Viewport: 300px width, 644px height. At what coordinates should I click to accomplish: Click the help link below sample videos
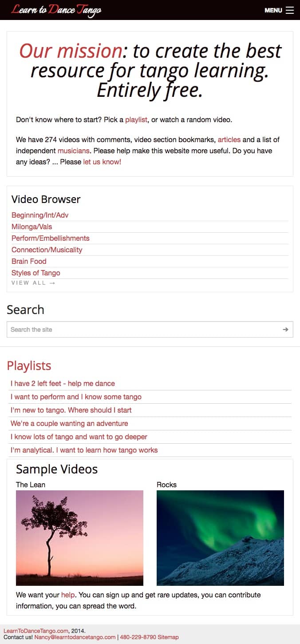(x=68, y=595)
